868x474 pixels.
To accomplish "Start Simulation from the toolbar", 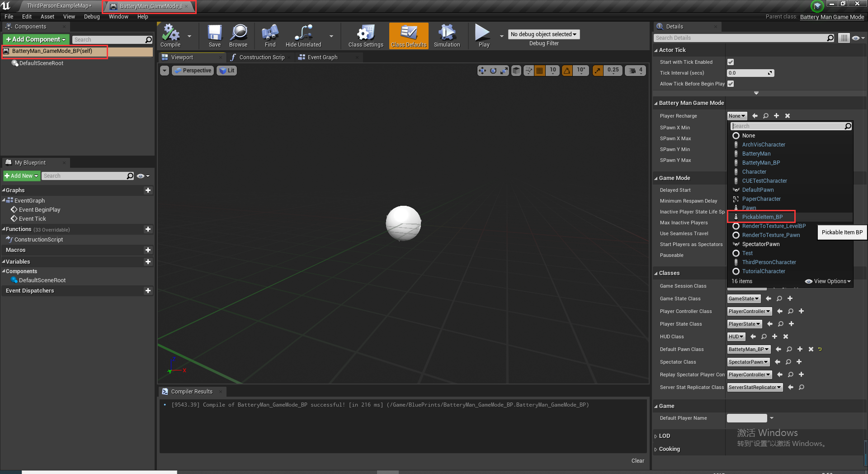I will [x=447, y=36].
